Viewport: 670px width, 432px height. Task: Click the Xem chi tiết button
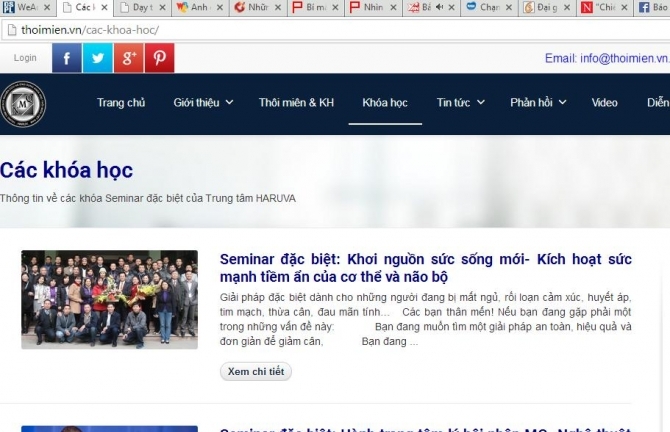[x=256, y=372]
